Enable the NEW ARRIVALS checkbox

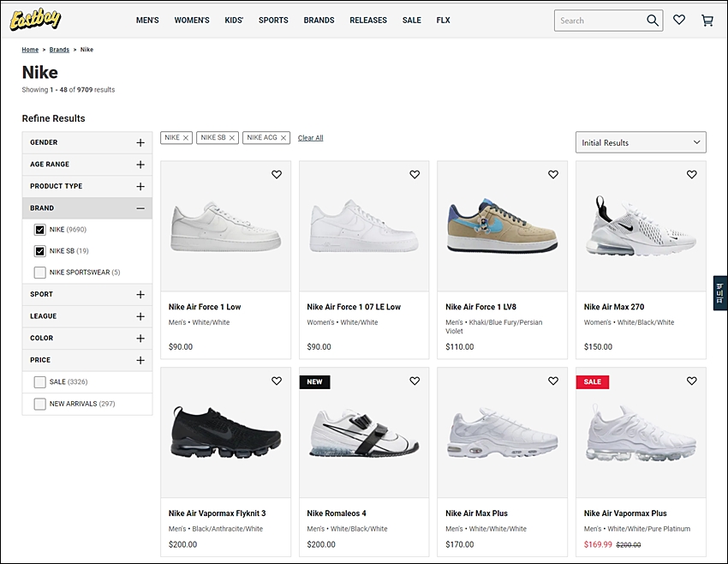[40, 404]
